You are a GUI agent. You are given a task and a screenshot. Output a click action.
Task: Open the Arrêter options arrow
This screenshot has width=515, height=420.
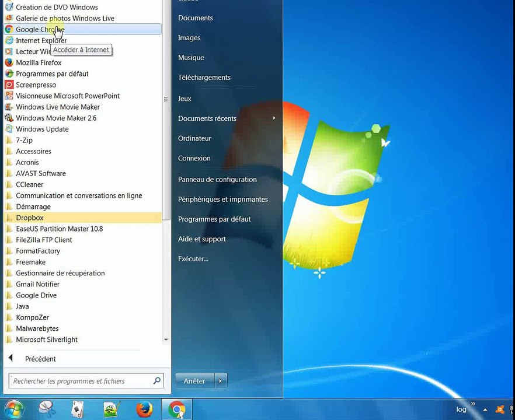click(x=220, y=381)
